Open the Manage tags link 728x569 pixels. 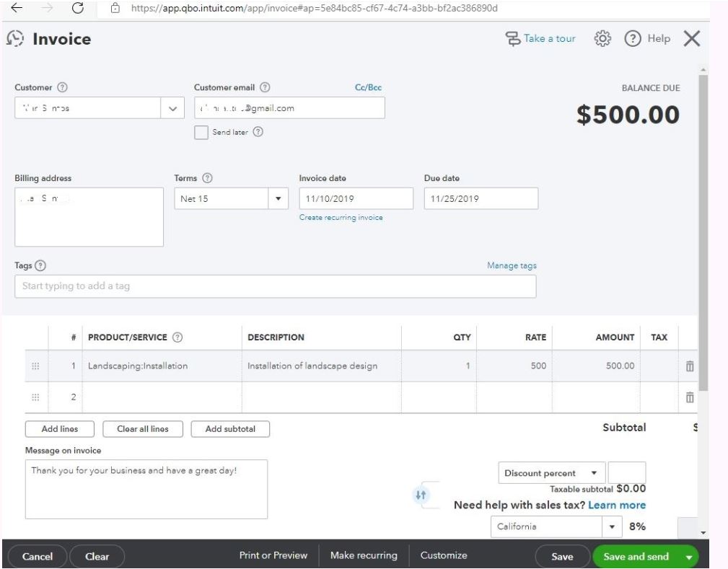pyautogui.click(x=512, y=265)
